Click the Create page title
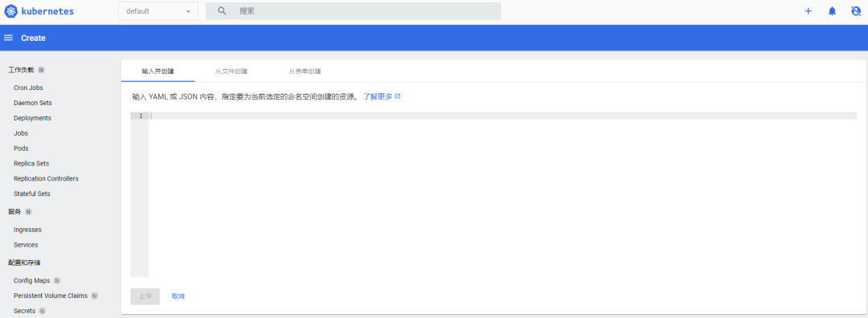The height and width of the screenshot is (318, 868). pos(33,39)
